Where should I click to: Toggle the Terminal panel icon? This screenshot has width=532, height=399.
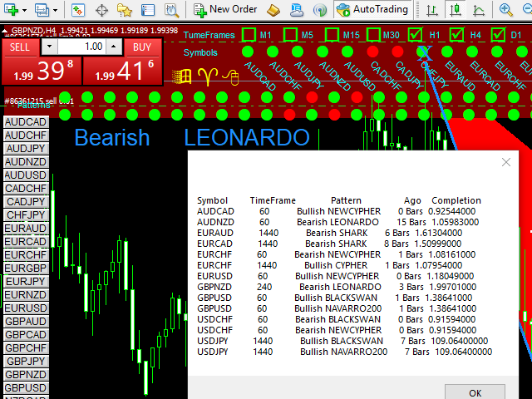[148, 10]
